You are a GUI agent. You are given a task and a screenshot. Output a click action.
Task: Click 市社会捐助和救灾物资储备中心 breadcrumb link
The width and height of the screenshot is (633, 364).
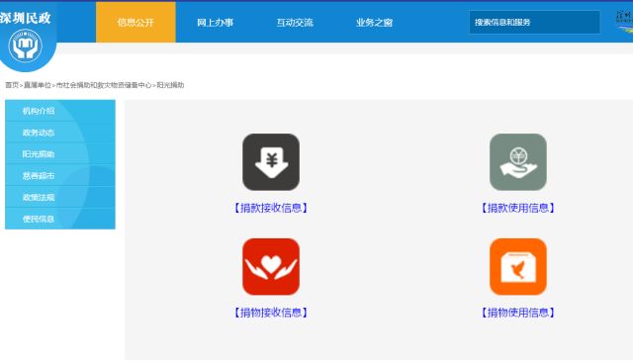104,85
